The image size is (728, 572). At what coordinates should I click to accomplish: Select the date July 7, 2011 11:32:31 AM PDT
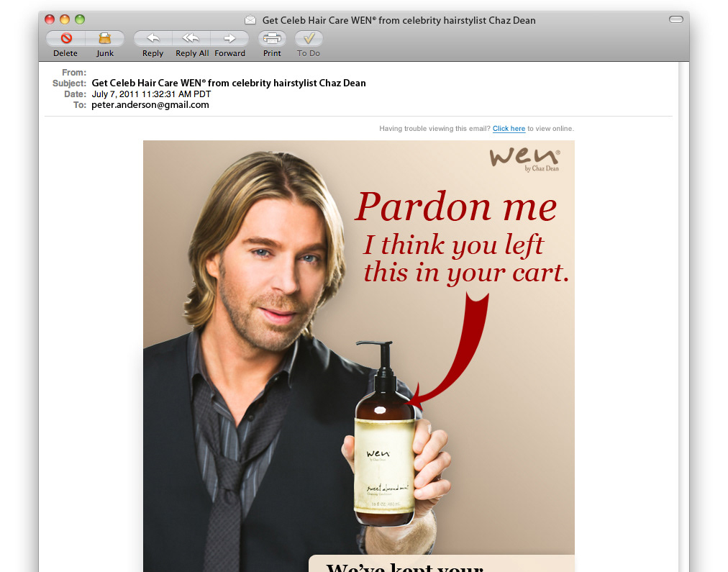point(151,94)
